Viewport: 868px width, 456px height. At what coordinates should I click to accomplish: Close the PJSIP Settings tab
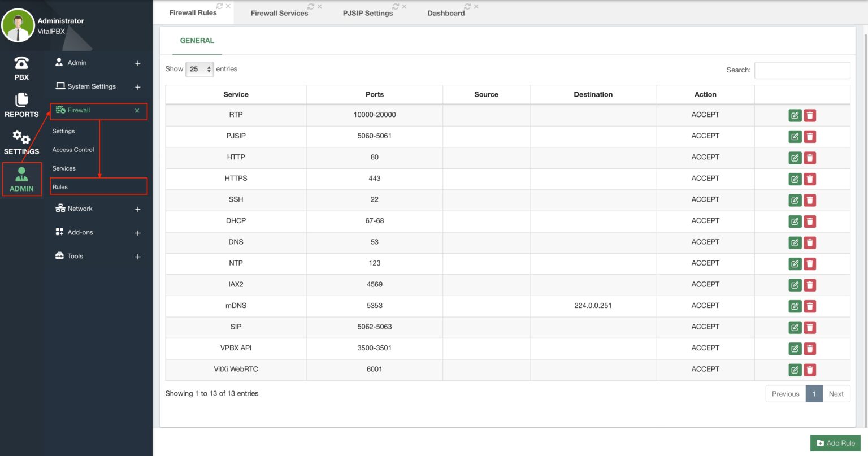point(404,7)
